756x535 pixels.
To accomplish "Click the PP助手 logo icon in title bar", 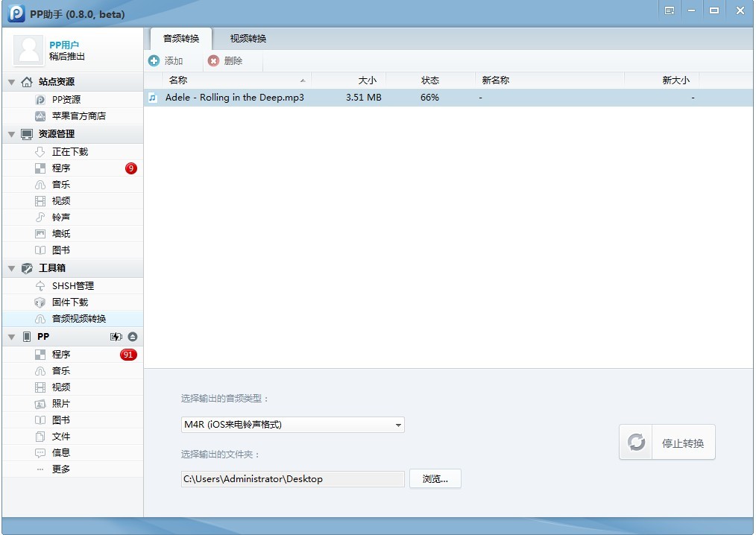I will [x=16, y=13].
